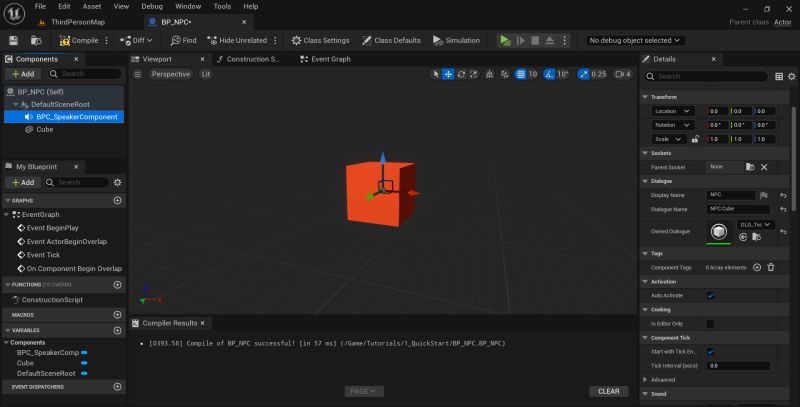Save the blueprint with the floppy disk icon
The image size is (800, 407).
pos(14,40)
